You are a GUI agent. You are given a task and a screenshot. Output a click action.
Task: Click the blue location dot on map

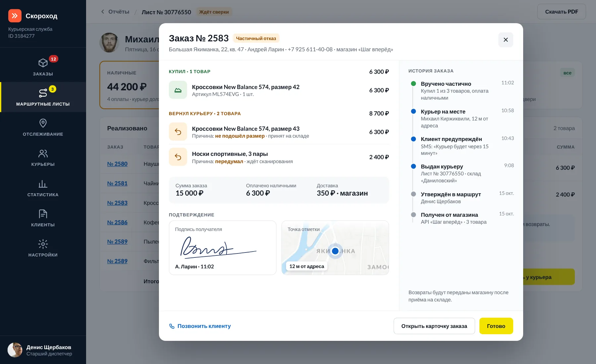click(x=335, y=251)
